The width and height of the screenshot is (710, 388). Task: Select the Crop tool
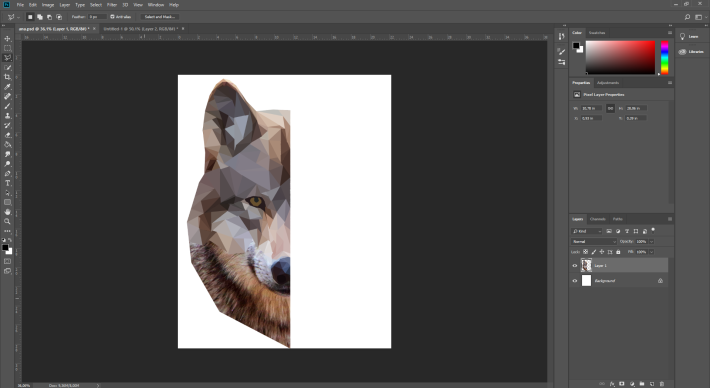(x=7, y=77)
